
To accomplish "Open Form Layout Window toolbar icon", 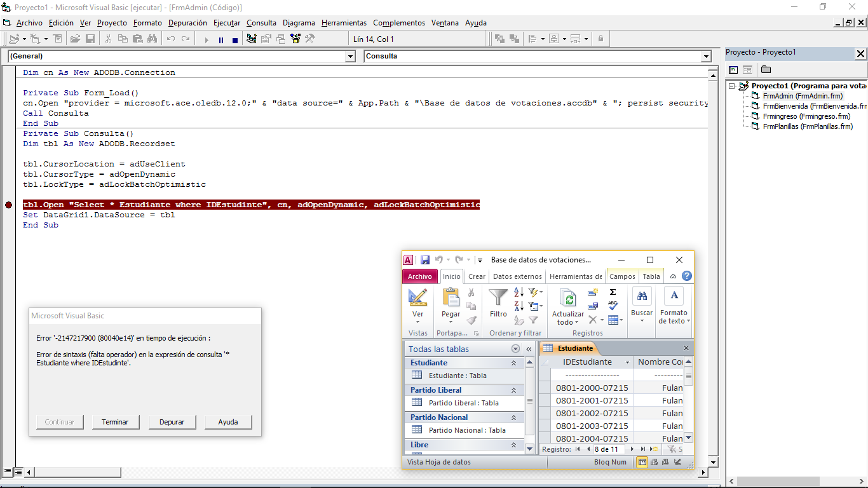I will click(281, 39).
